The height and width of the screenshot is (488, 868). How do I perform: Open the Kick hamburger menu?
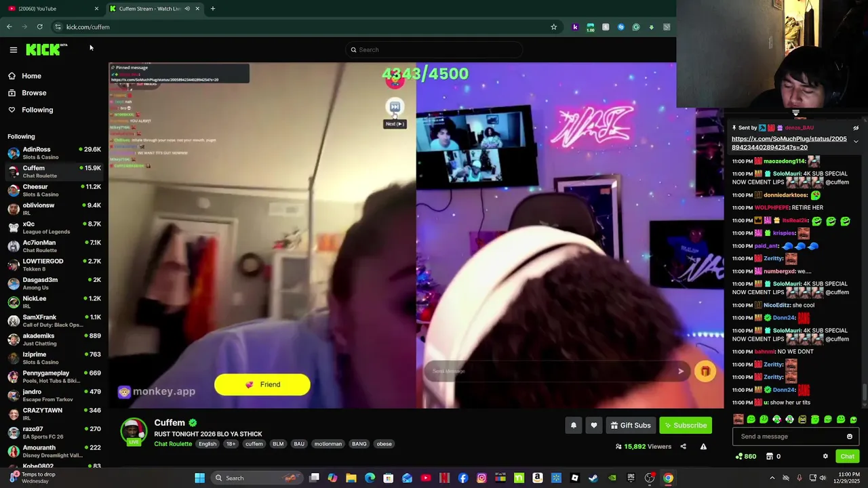pos(13,49)
